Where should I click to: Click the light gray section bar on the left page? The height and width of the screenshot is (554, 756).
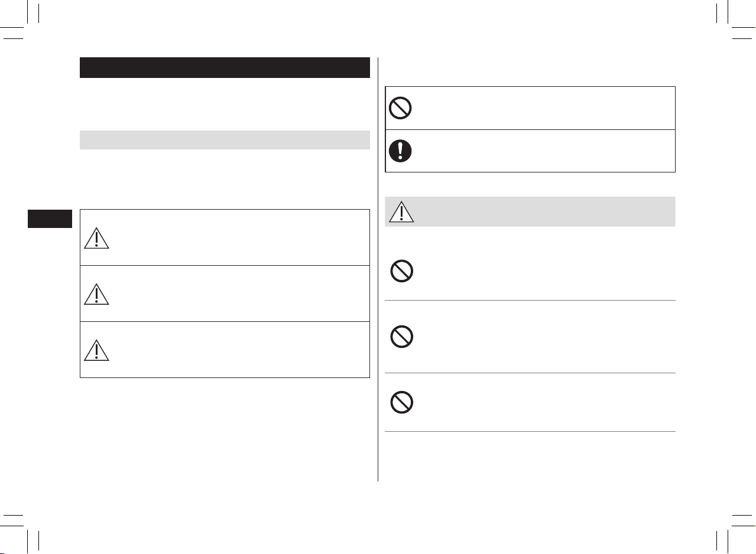[225, 140]
